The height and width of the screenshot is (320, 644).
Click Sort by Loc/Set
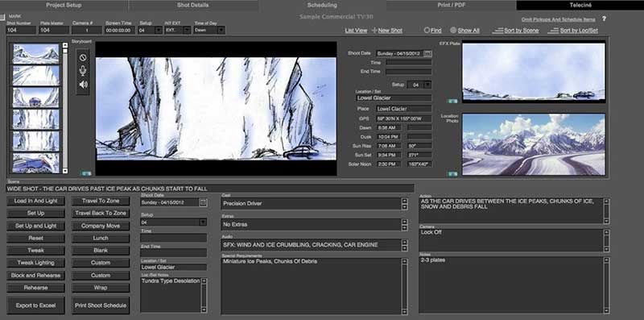(579, 31)
